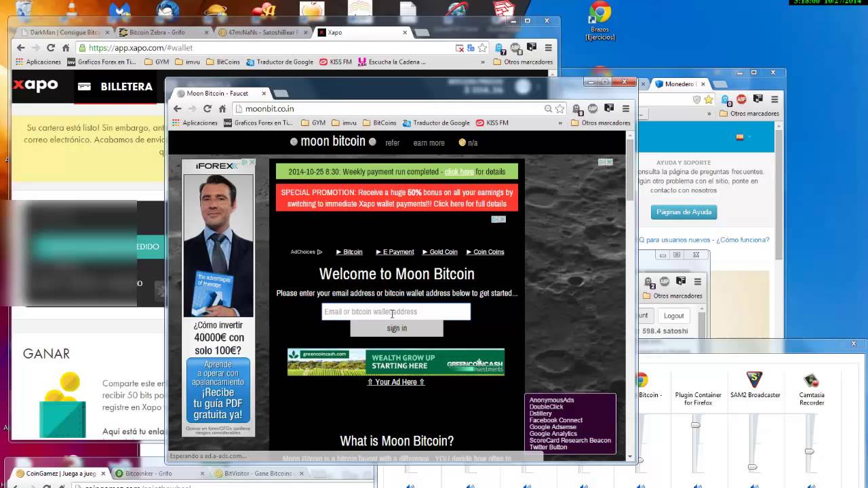This screenshot has height=488, width=868.
Task: Adjust SAM2 Broadcaster volume slider
Action: 752,467
